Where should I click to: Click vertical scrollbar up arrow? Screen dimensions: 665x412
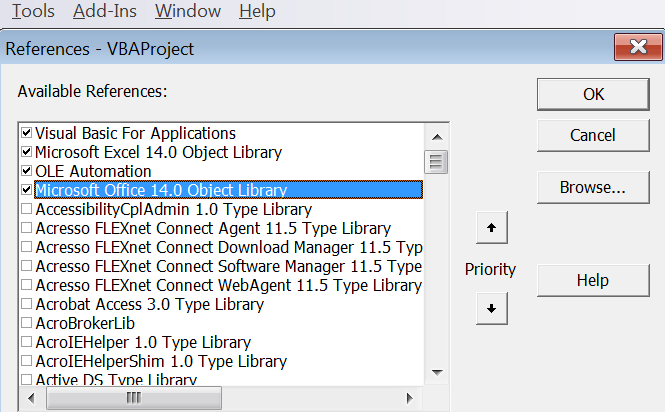pos(437,137)
